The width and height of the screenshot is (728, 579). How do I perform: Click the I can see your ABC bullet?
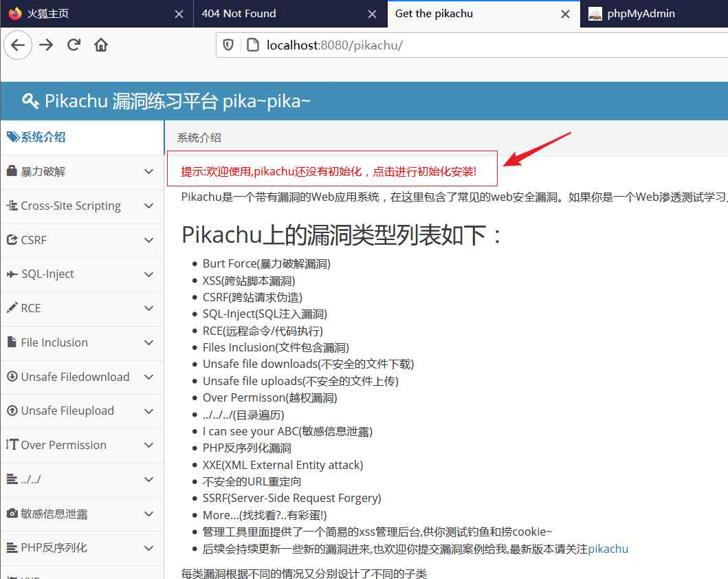[x=287, y=431]
